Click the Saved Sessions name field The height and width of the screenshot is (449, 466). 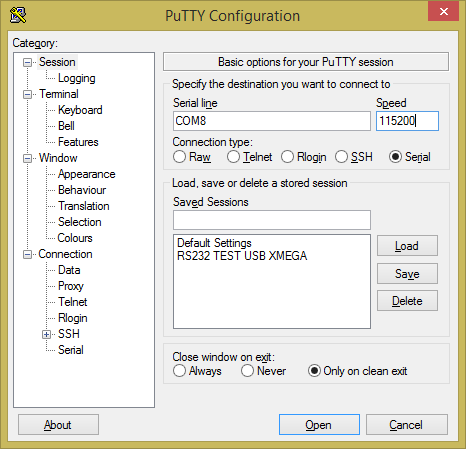tap(272, 220)
